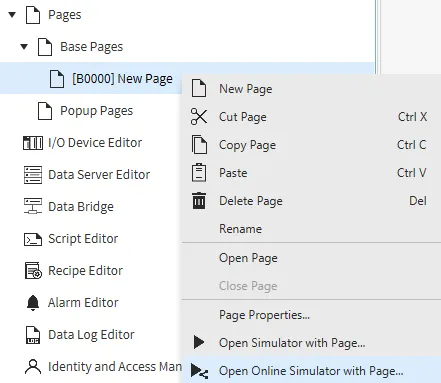Click the trash icon for Delete Page
This screenshot has width=441, height=383.
pos(199,200)
